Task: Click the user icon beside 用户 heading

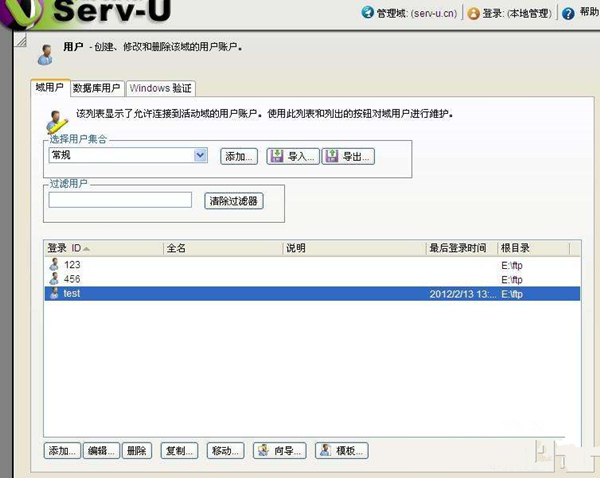Action: pyautogui.click(x=46, y=54)
